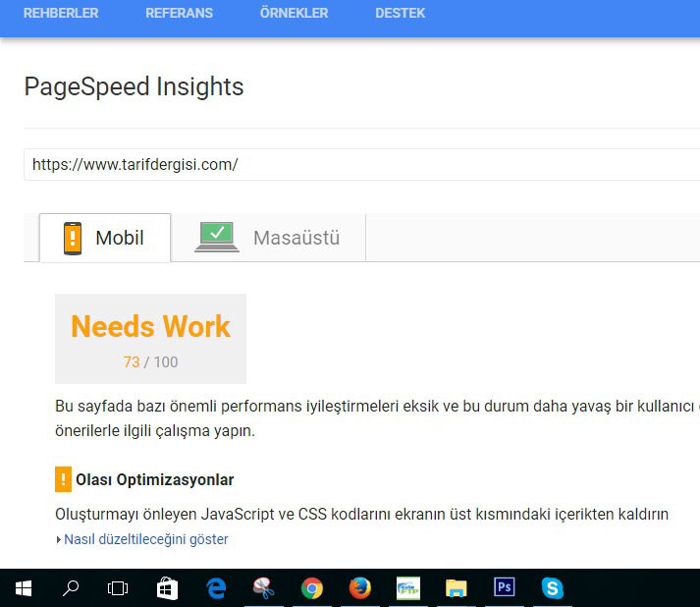Screen dimensions: 700x607
Task: Open the FTP client from taskbar
Action: (408, 588)
